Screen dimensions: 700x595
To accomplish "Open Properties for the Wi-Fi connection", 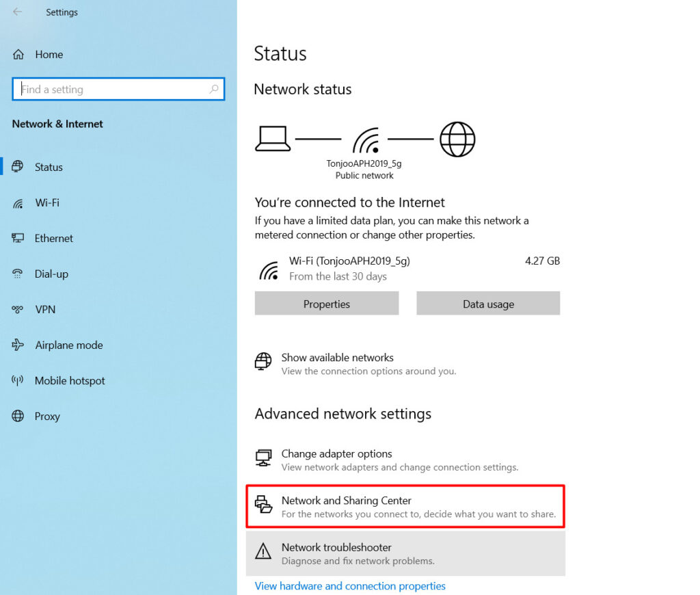I will [x=326, y=303].
